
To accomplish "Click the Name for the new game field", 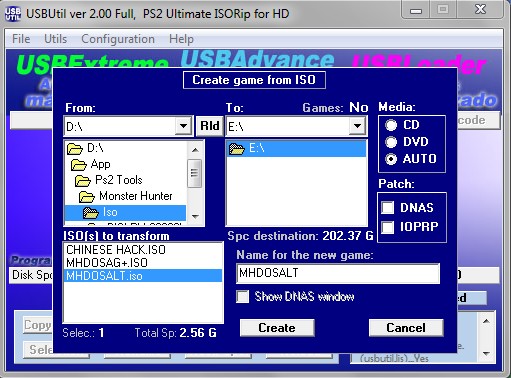I will tap(338, 273).
